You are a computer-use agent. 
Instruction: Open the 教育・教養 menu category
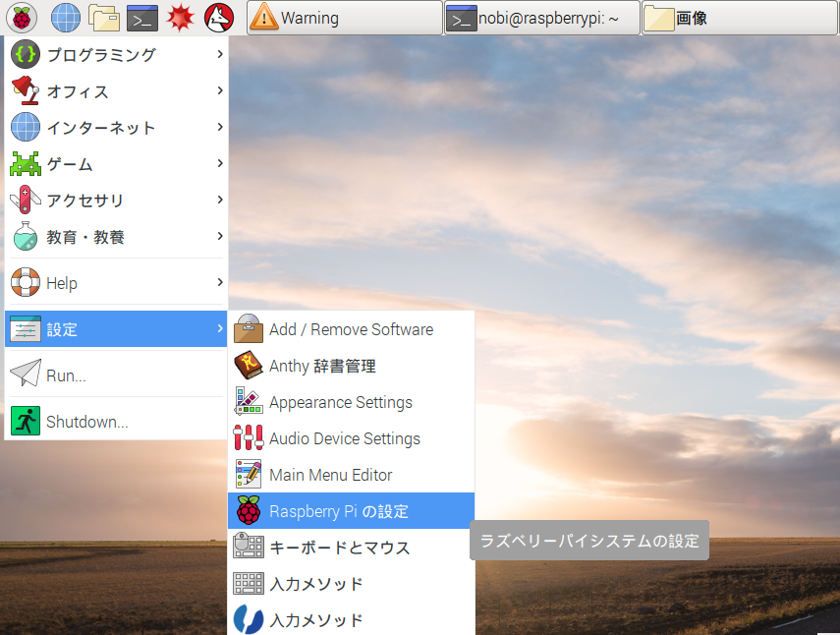116,236
